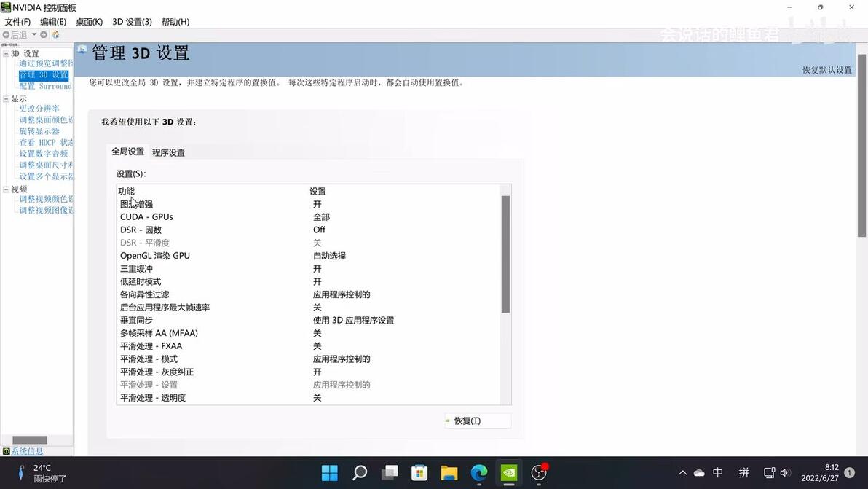Select the 低延时模式 row
Image resolution: width=868 pixels, height=489 pixels.
308,281
